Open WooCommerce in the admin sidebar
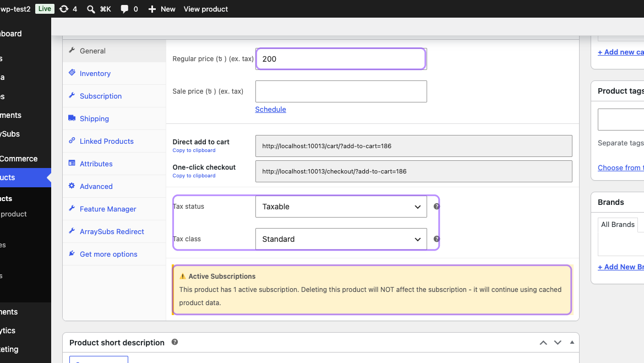 [x=25, y=159]
